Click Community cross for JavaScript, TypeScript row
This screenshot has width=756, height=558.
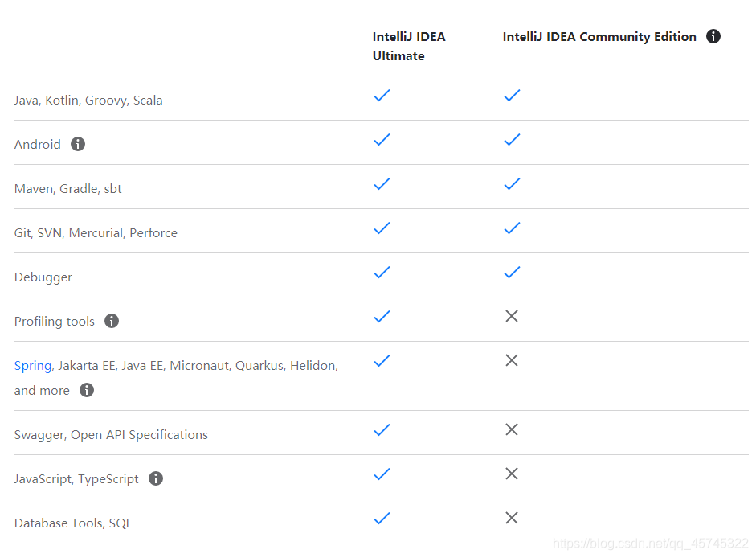tap(512, 474)
